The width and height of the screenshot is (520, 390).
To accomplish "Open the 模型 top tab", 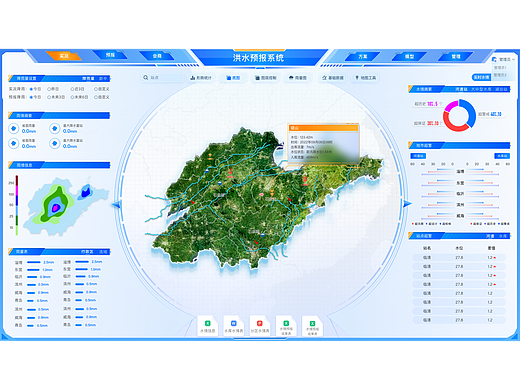I will click(409, 56).
